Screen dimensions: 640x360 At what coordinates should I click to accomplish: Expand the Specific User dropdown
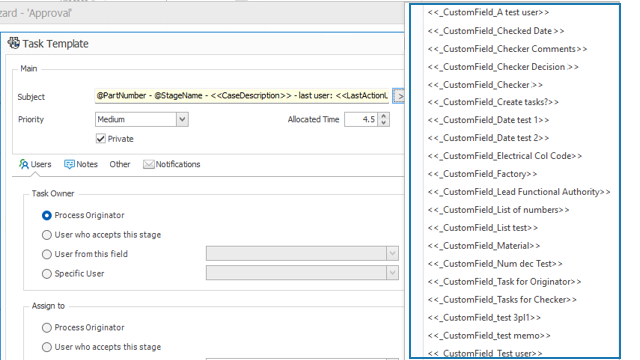pyautogui.click(x=392, y=273)
